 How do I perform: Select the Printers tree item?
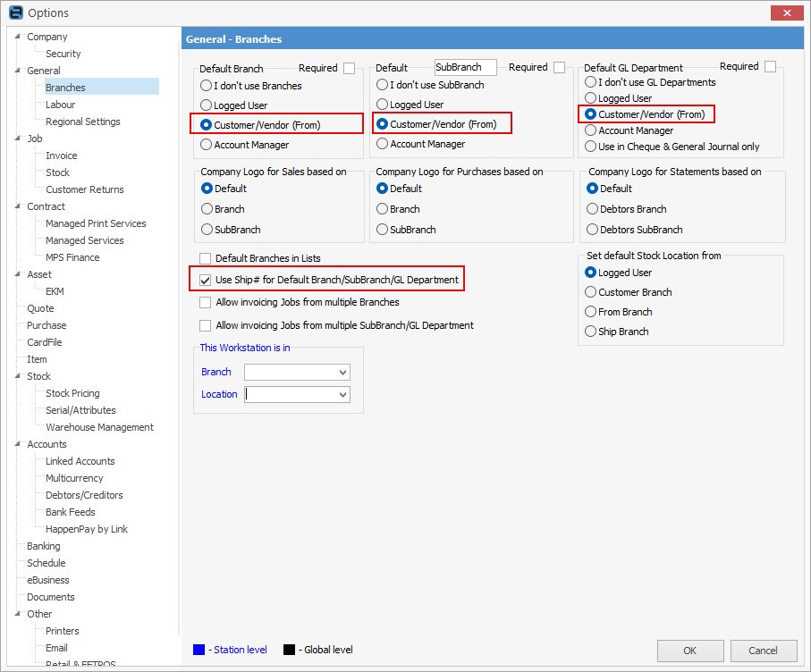click(x=62, y=631)
